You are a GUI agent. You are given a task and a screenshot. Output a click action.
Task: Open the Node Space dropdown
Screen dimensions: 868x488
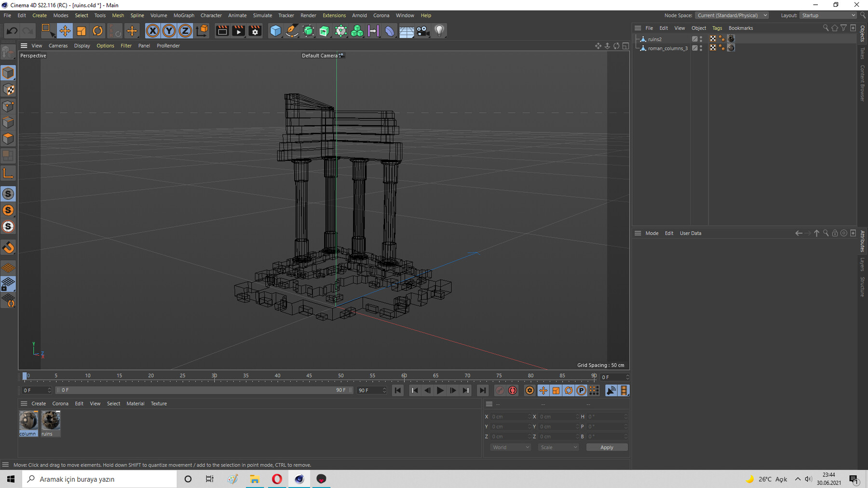(732, 15)
